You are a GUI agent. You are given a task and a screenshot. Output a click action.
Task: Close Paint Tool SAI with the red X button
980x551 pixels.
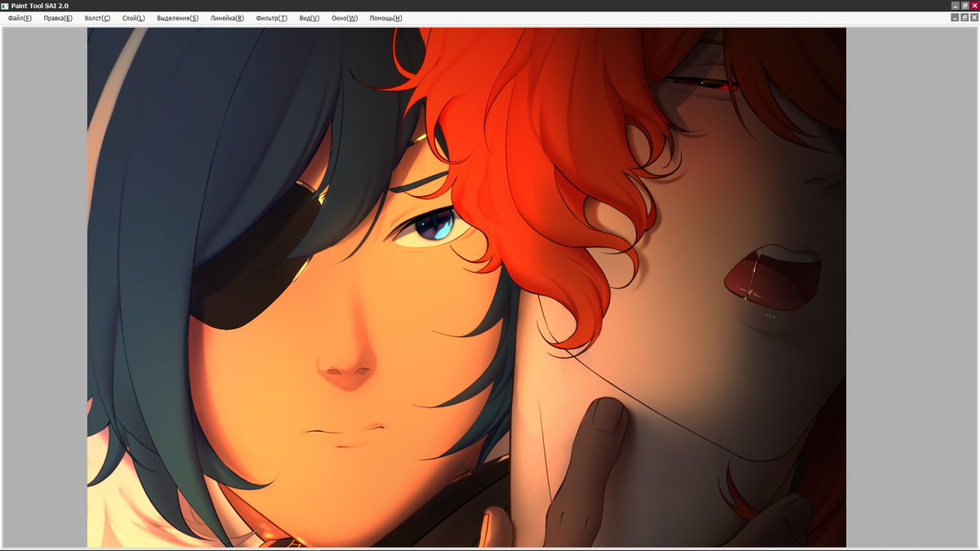pos(974,6)
